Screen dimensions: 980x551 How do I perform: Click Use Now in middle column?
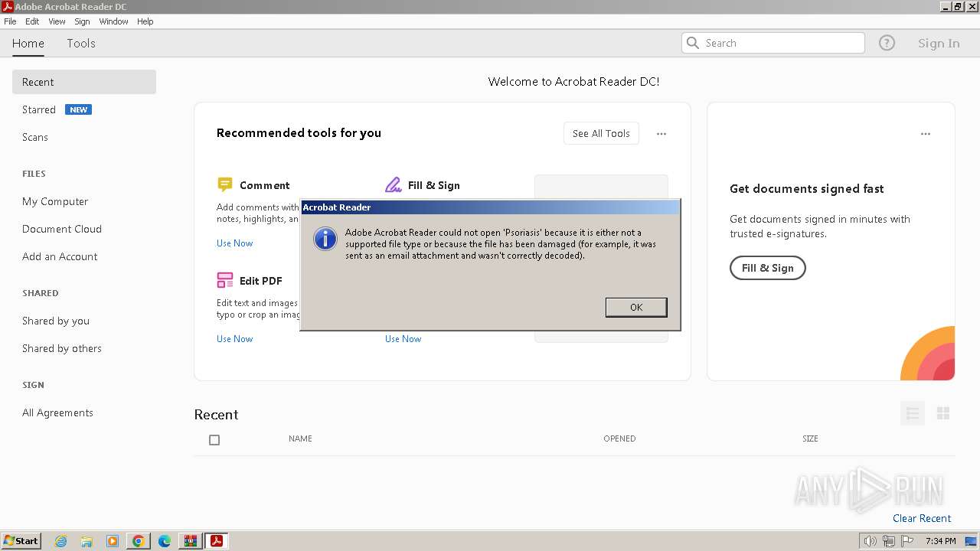pos(403,339)
